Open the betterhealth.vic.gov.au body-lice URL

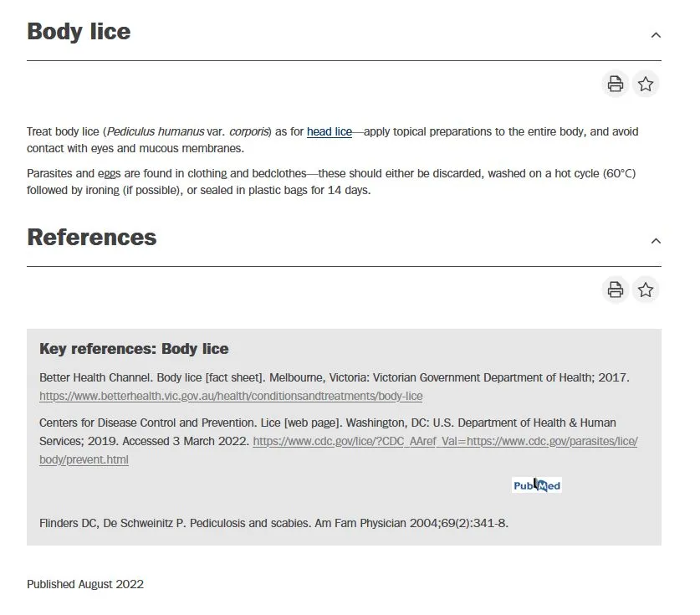pos(231,396)
